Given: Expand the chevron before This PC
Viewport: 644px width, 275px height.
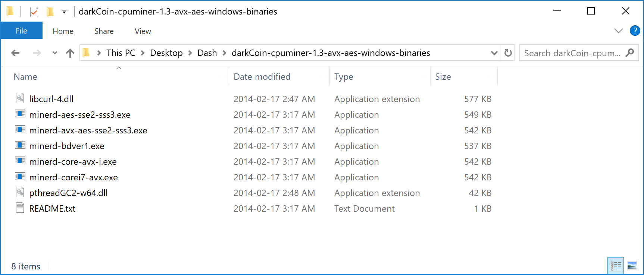Looking at the screenshot, I should [99, 53].
